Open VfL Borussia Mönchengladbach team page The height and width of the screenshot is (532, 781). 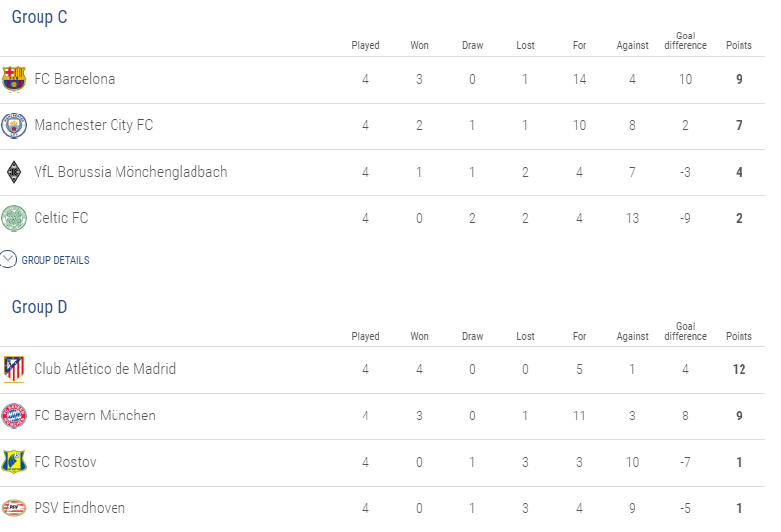[130, 172]
